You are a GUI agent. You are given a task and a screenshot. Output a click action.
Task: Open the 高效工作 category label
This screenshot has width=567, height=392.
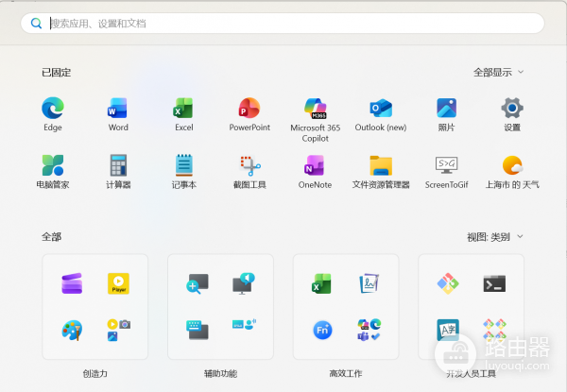point(346,373)
